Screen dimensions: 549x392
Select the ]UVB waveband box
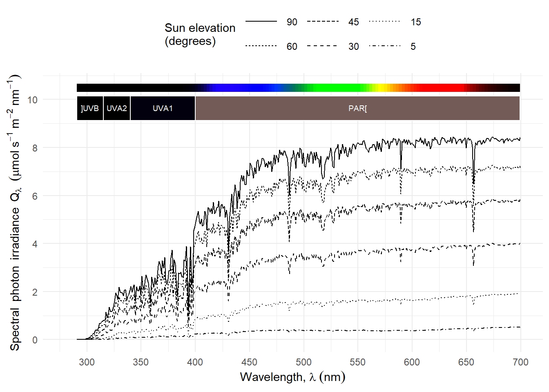90,108
